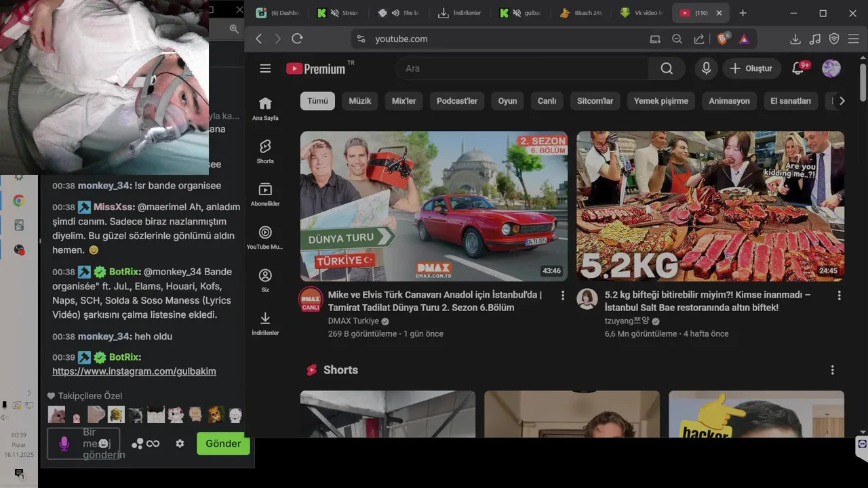
Task: Click the Brave VPN shield icon
Action: [x=834, y=39]
